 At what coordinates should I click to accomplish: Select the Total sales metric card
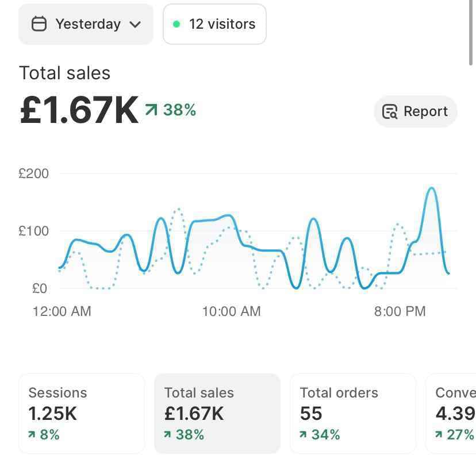217,414
